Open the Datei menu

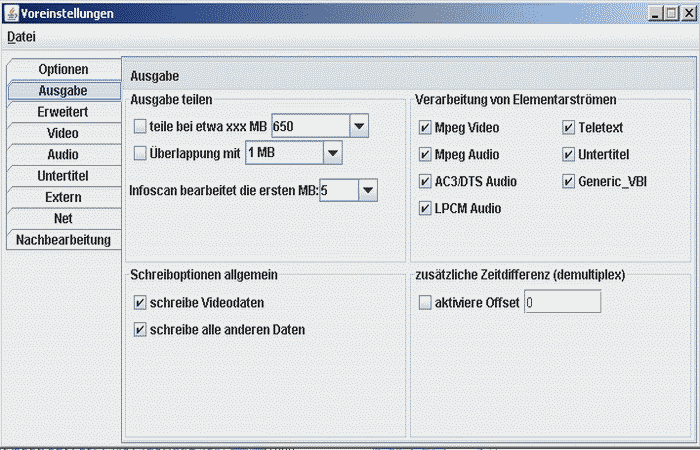(21, 37)
